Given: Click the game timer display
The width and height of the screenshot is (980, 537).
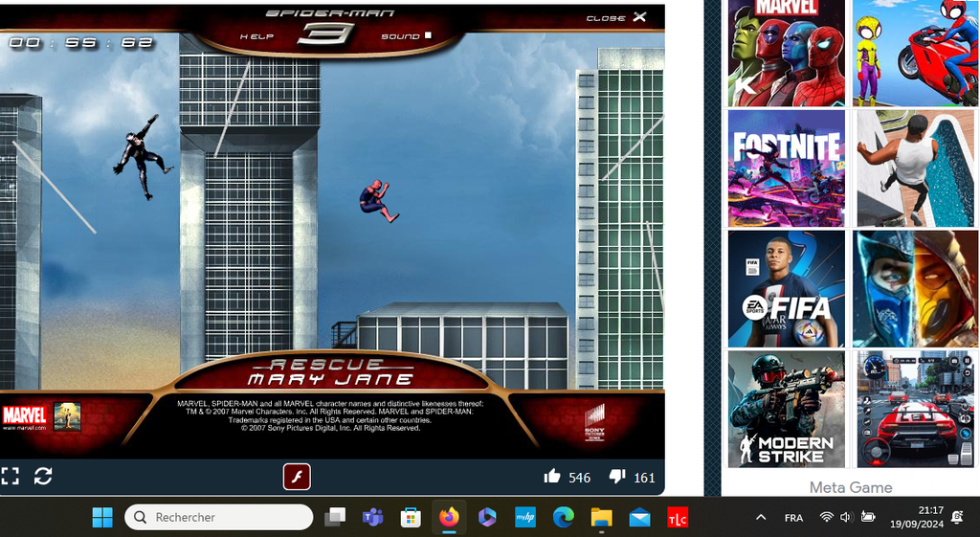Looking at the screenshot, I should point(80,42).
